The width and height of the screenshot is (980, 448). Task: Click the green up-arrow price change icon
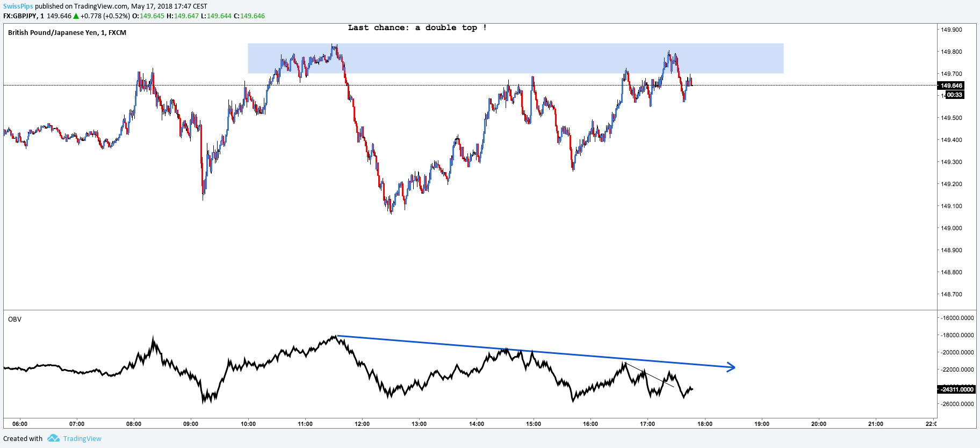[x=76, y=16]
